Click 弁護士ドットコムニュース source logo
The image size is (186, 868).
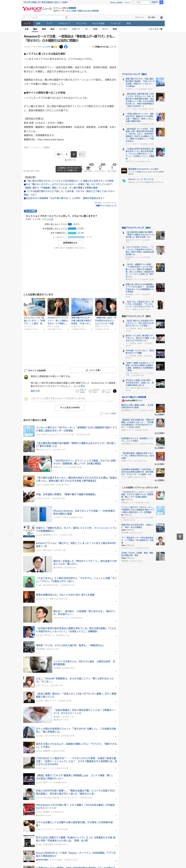pyautogui.click(x=104, y=47)
